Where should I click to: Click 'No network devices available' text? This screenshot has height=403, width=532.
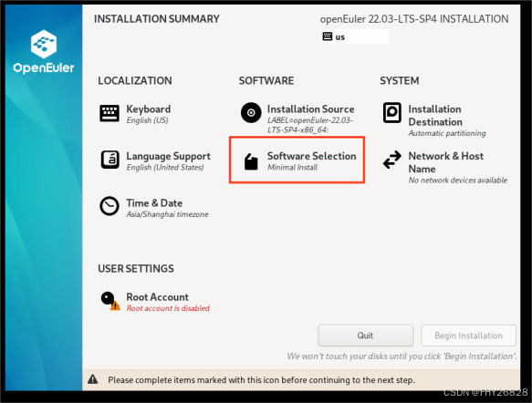458,180
